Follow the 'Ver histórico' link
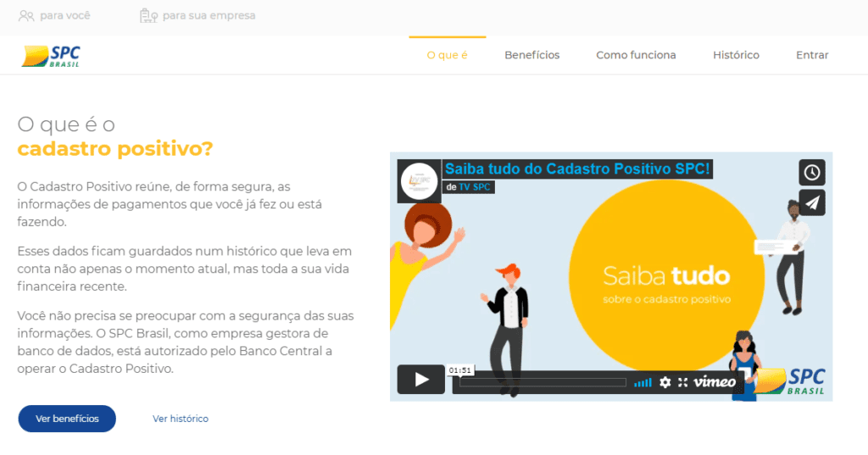The image size is (868, 455). (180, 419)
